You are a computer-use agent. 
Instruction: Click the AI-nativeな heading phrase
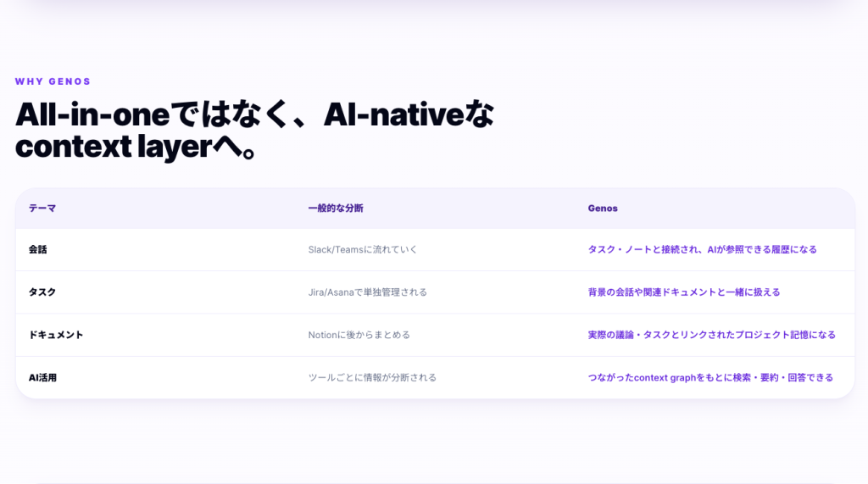click(409, 114)
